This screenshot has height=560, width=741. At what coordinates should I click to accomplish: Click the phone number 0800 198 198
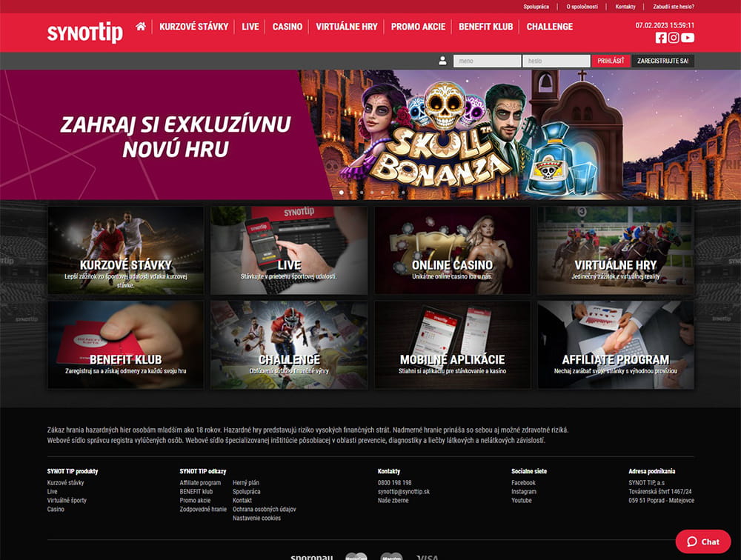(x=395, y=482)
